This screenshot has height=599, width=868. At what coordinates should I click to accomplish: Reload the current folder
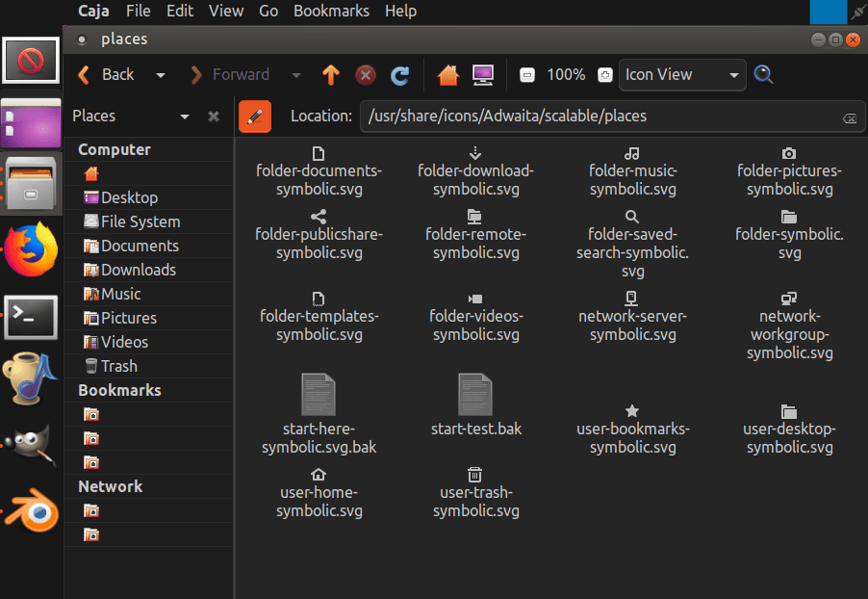[x=399, y=75]
